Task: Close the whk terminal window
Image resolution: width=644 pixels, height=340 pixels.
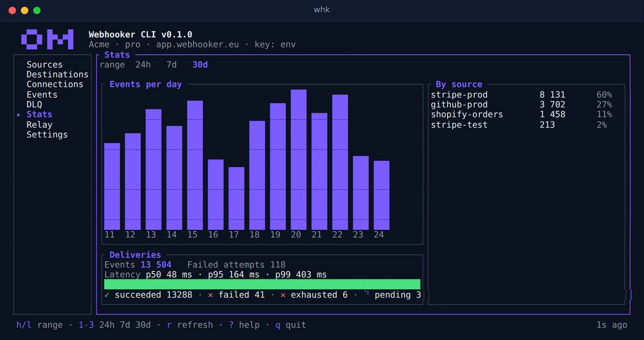Action: coord(12,10)
